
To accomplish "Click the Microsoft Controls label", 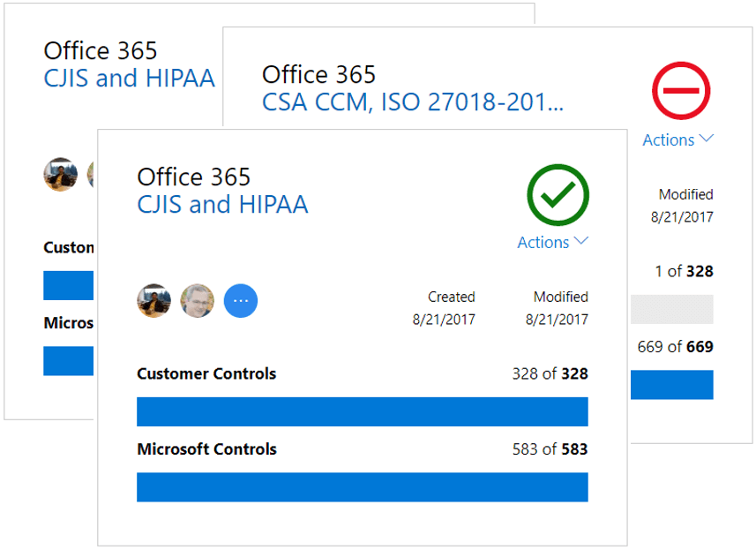I will 206,449.
